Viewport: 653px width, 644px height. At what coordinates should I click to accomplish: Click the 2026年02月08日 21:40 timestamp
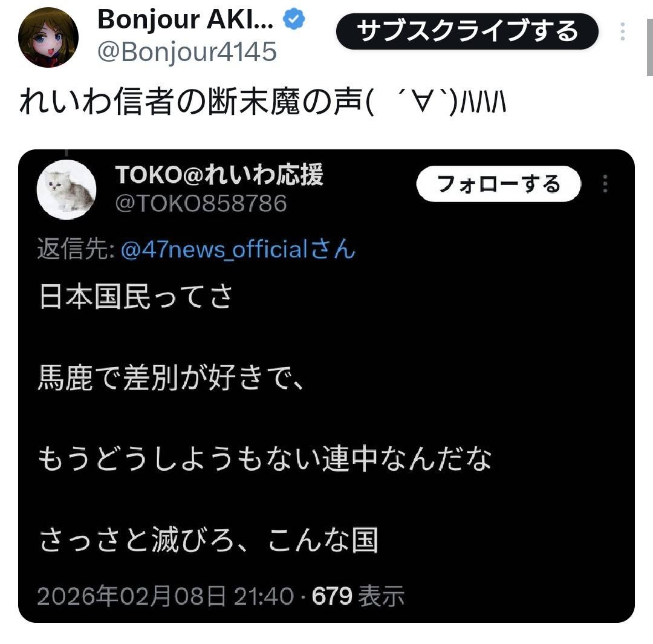[165, 596]
